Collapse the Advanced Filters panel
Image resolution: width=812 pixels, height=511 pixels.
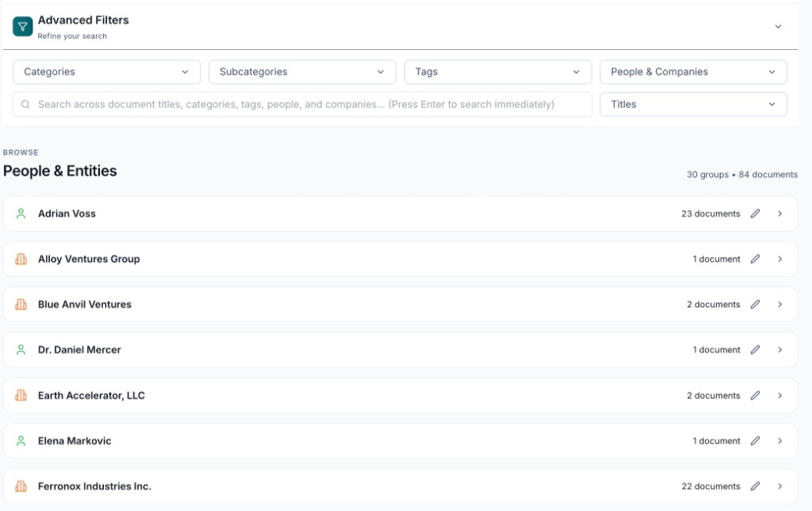coord(778,26)
